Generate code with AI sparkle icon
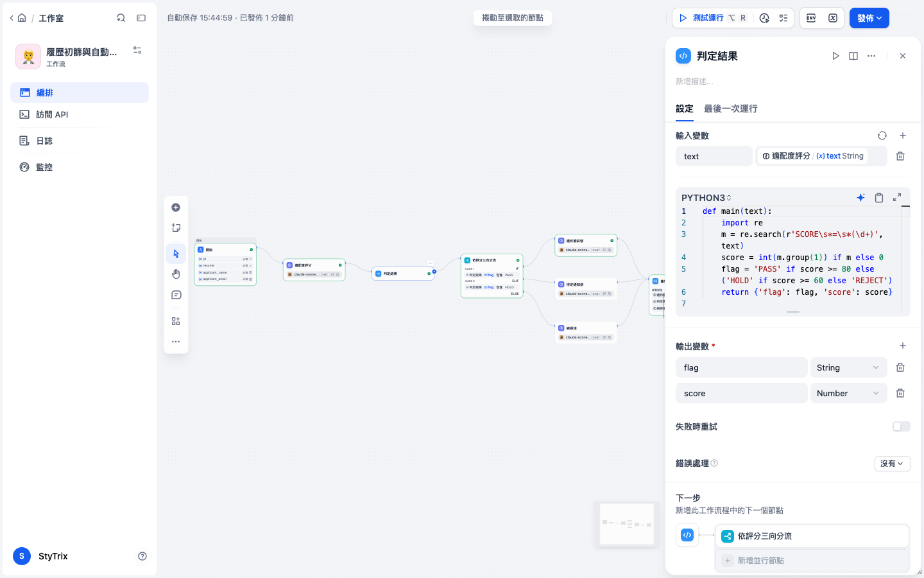The width and height of the screenshot is (924, 578). 861,198
